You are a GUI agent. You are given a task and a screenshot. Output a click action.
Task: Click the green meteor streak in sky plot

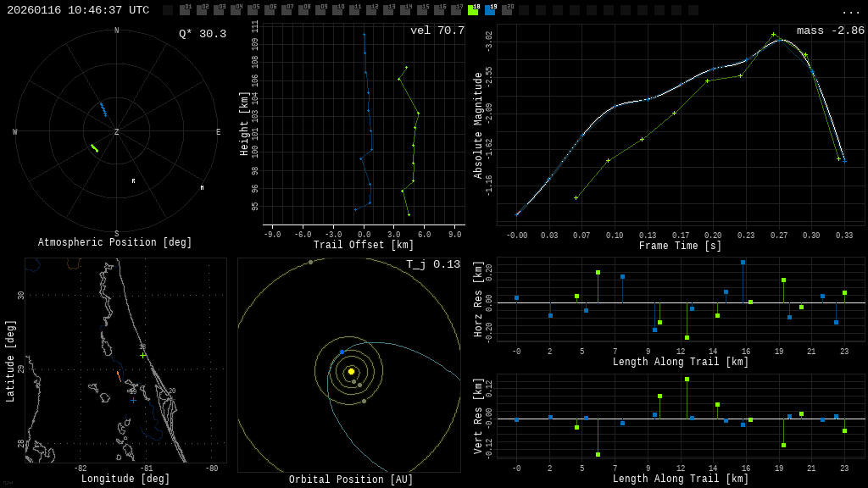tap(95, 148)
